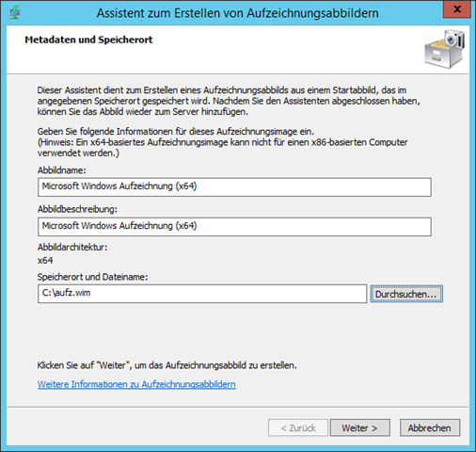Open Weitere Informationen zu Aufzeichnungsabbildern link
The height and width of the screenshot is (452, 476).
[x=136, y=384]
